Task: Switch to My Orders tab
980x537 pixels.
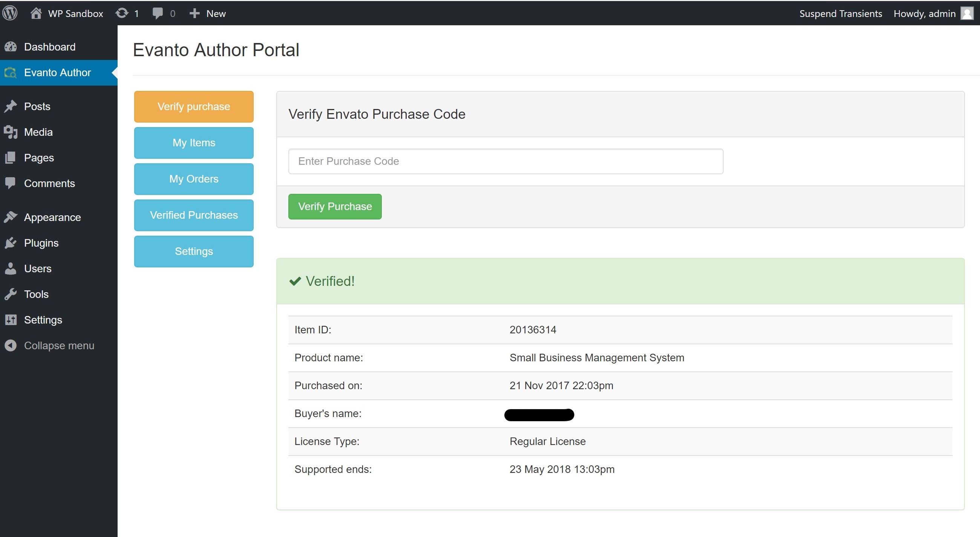Action: (x=194, y=179)
